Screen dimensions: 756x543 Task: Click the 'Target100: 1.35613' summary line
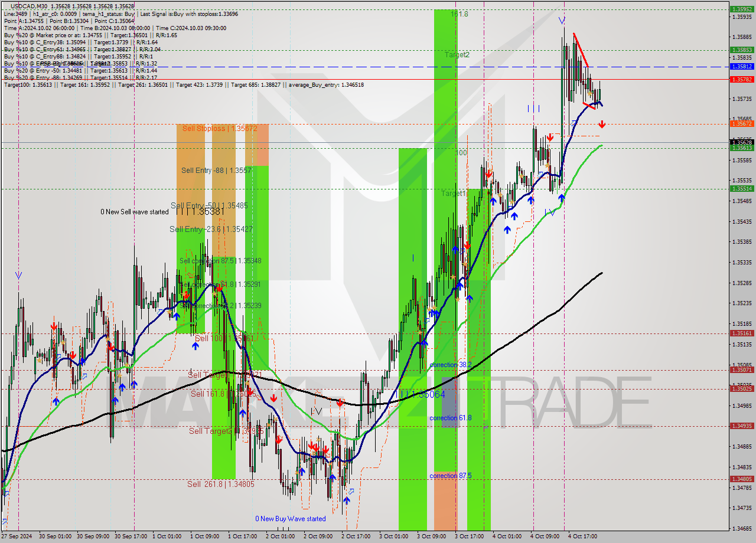pyautogui.click(x=183, y=84)
